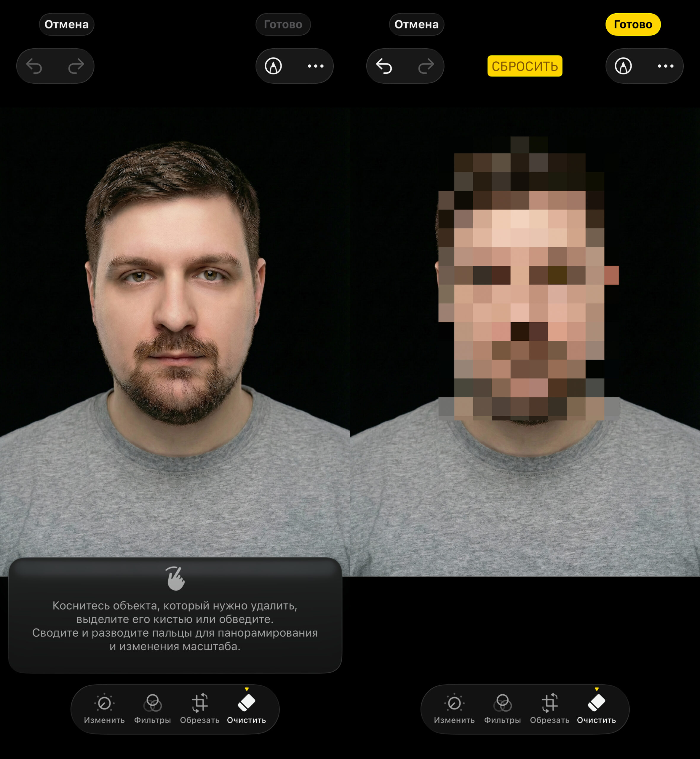Tap Готово to save the edits
The height and width of the screenshot is (759, 700).
coord(633,24)
